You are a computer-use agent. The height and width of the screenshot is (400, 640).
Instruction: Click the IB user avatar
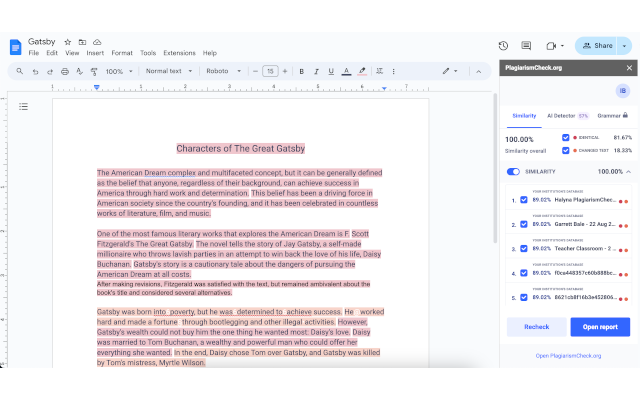(622, 91)
